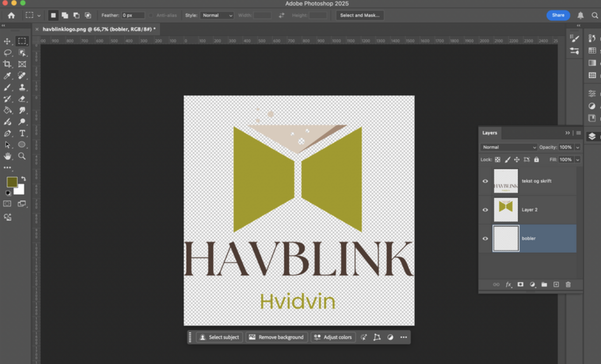Select the Crop tool

[x=7, y=64]
